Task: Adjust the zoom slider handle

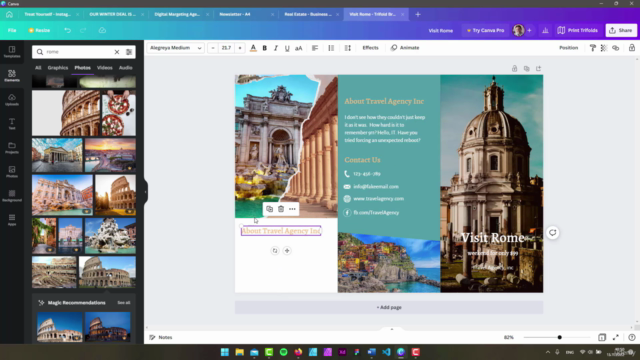Action: (560, 337)
